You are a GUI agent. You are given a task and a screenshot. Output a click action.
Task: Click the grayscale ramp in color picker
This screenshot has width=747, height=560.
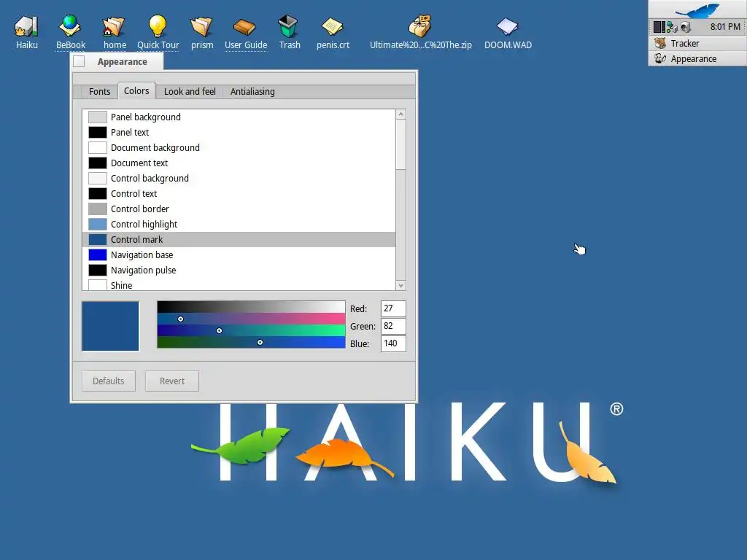tap(251, 307)
